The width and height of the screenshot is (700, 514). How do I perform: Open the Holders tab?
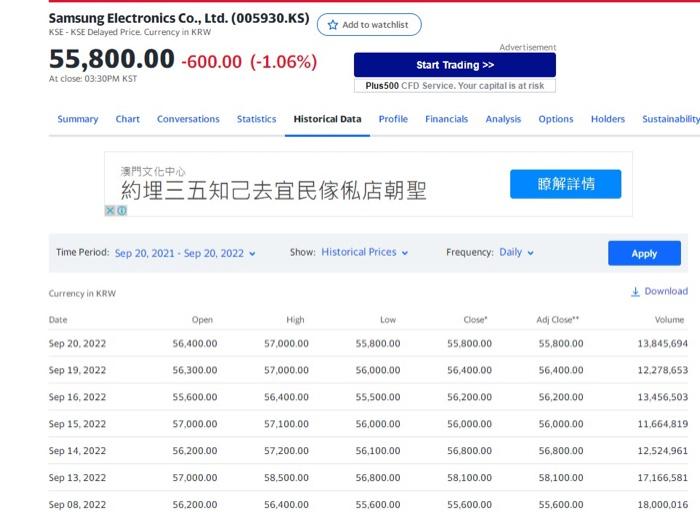pyautogui.click(x=608, y=119)
